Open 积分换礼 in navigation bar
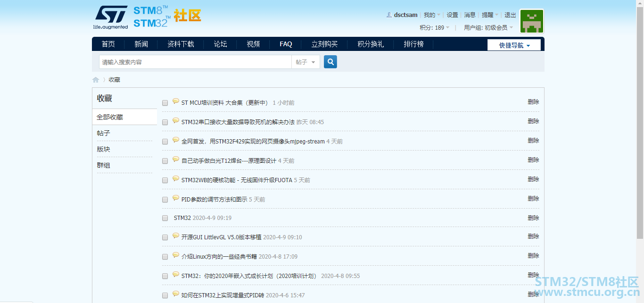Viewport: 644px width, 303px height. 370,44
